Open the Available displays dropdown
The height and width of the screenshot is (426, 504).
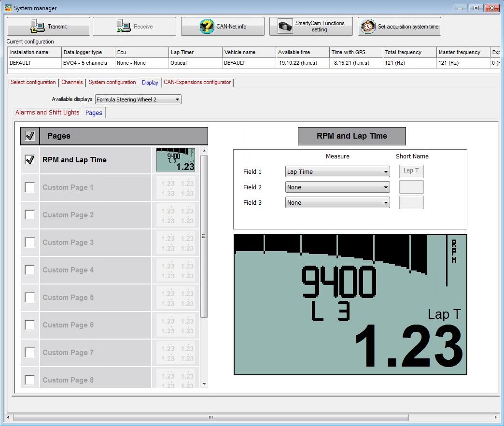tap(178, 99)
